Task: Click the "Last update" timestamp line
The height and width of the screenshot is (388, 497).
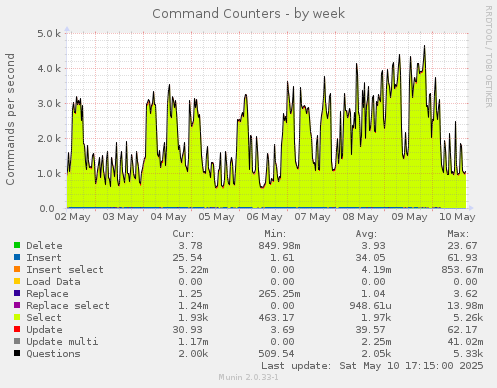Action: pyautogui.click(x=372, y=366)
